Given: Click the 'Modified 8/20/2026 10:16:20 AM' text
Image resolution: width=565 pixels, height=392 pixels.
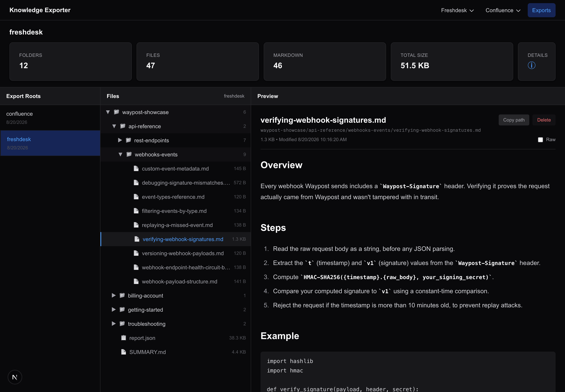Looking at the screenshot, I should pos(313,140).
